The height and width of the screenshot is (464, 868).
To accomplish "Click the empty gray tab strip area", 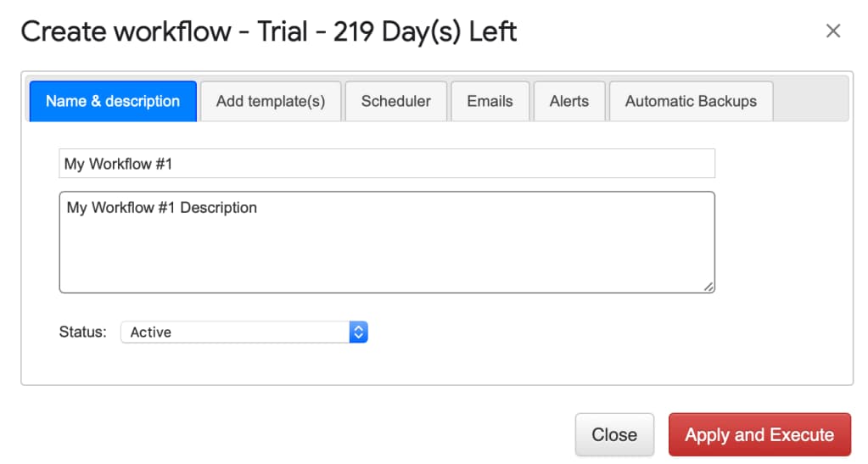I will [810, 101].
